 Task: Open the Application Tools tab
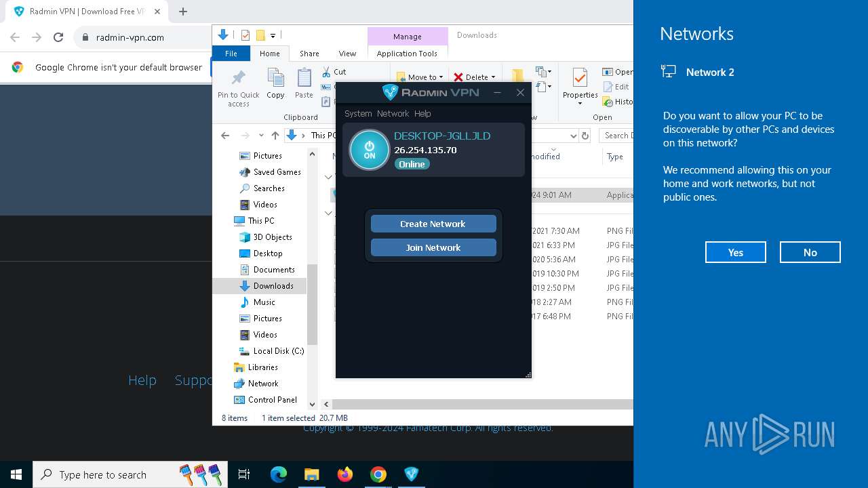pos(407,54)
